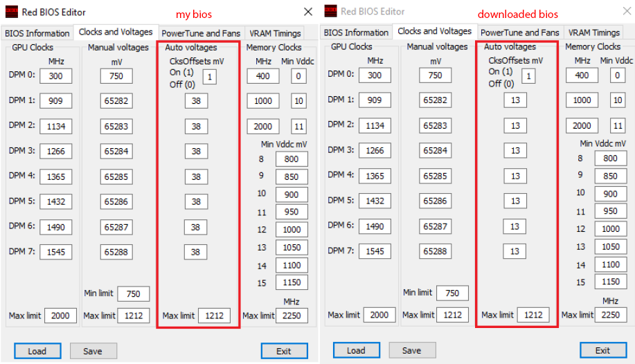635x364 pixels.
Task: Edit DPM 0 GPU clock field in my bios
Action: (x=56, y=75)
